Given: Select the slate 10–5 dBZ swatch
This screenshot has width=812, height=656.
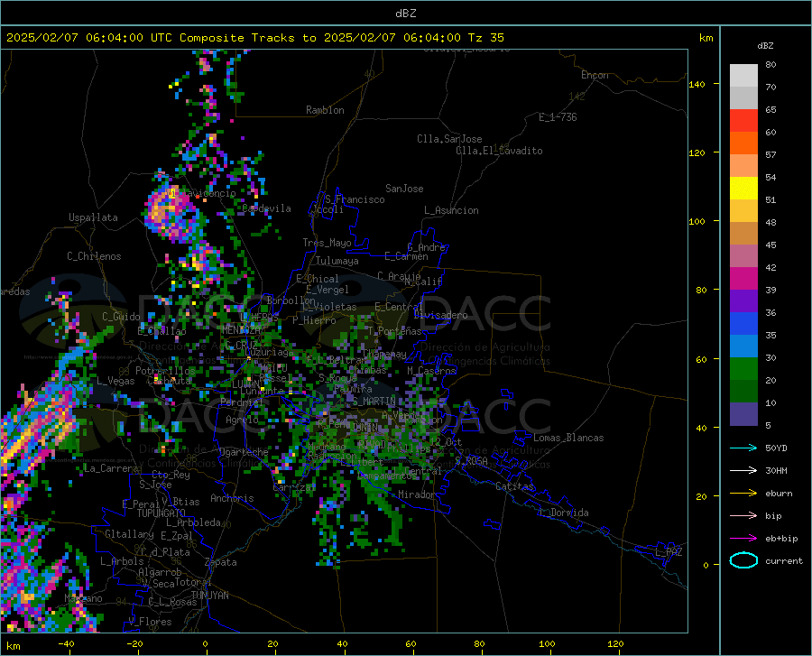Looking at the screenshot, I should tap(743, 414).
